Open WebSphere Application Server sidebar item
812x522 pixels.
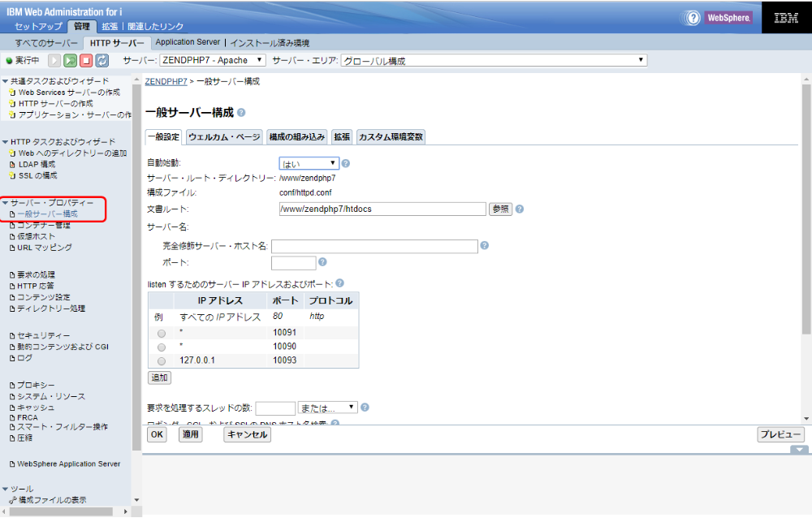tap(69, 464)
